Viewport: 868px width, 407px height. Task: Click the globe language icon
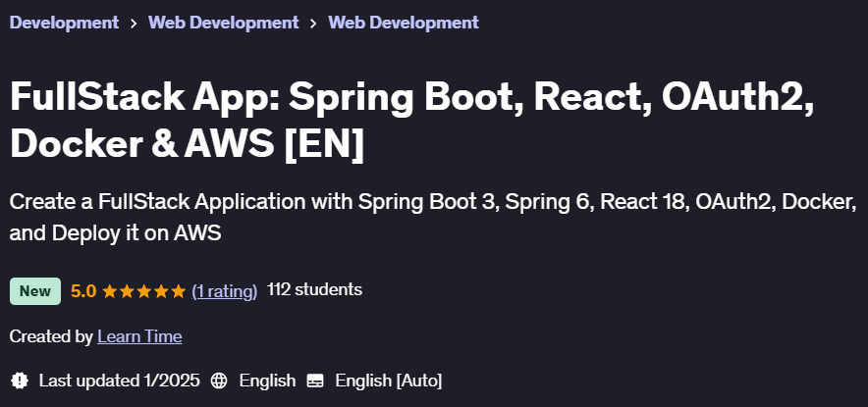(219, 381)
